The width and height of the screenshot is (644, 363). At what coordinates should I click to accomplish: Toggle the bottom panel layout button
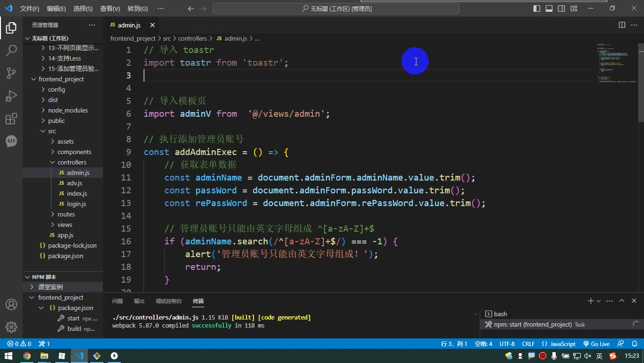click(x=549, y=9)
